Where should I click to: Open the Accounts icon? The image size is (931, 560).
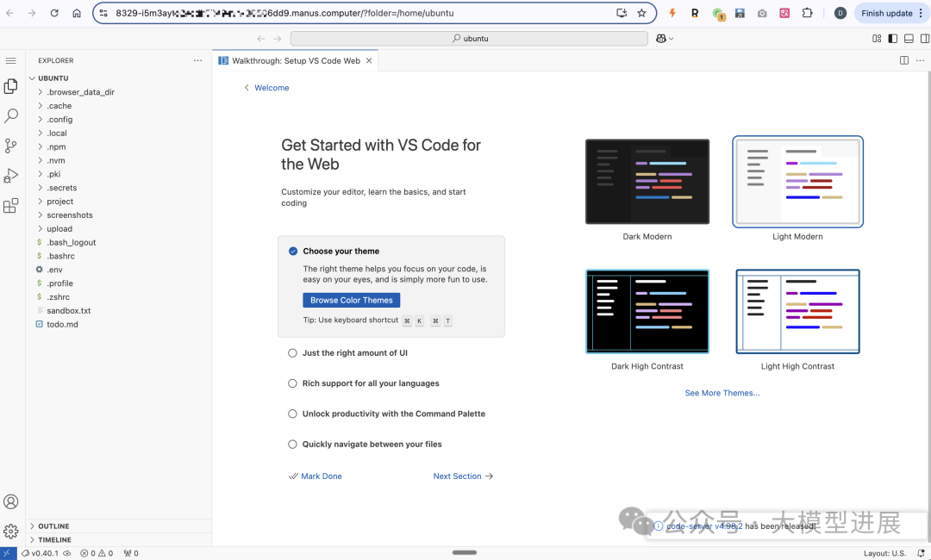pos(10,502)
